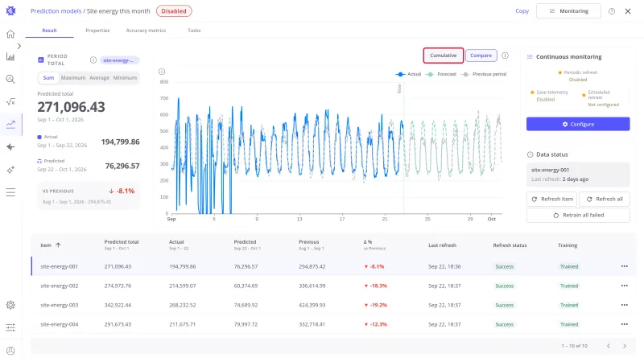The image size is (644, 362).
Task: Open the data search magnifier sidebar icon
Action: pos(10,79)
